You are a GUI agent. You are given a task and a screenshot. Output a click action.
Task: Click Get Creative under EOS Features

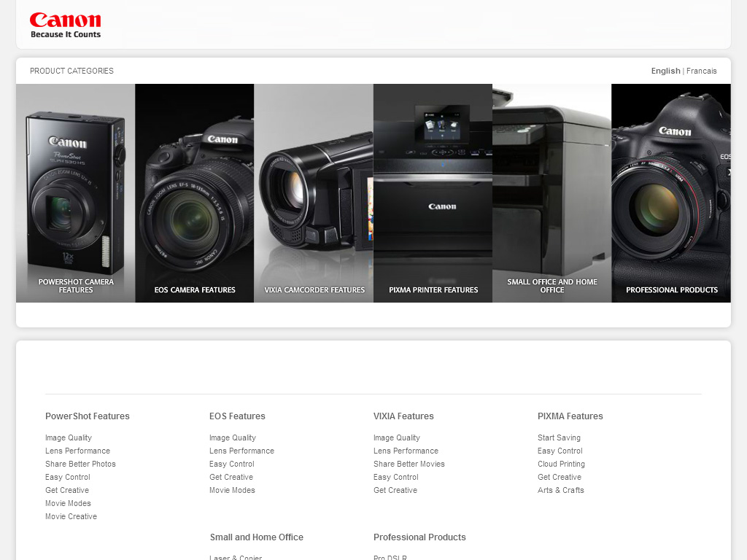[231, 477]
